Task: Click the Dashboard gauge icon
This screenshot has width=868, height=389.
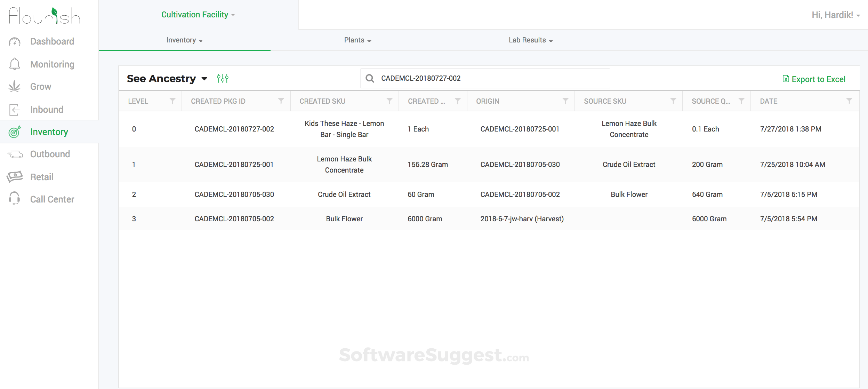Action: (15, 42)
